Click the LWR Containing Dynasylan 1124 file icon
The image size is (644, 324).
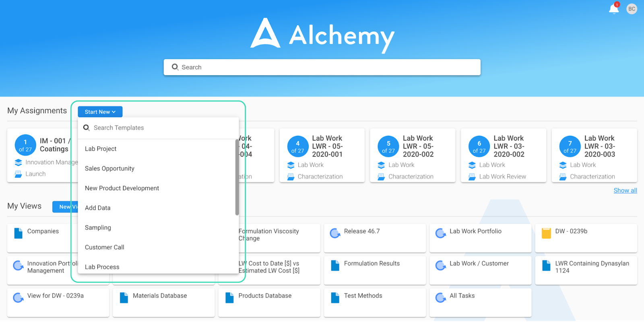[x=546, y=266]
